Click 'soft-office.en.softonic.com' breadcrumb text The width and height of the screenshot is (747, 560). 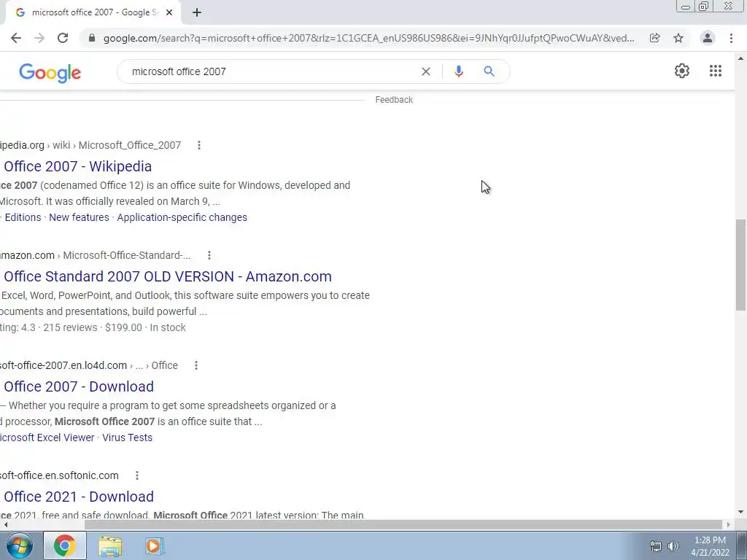click(x=59, y=475)
